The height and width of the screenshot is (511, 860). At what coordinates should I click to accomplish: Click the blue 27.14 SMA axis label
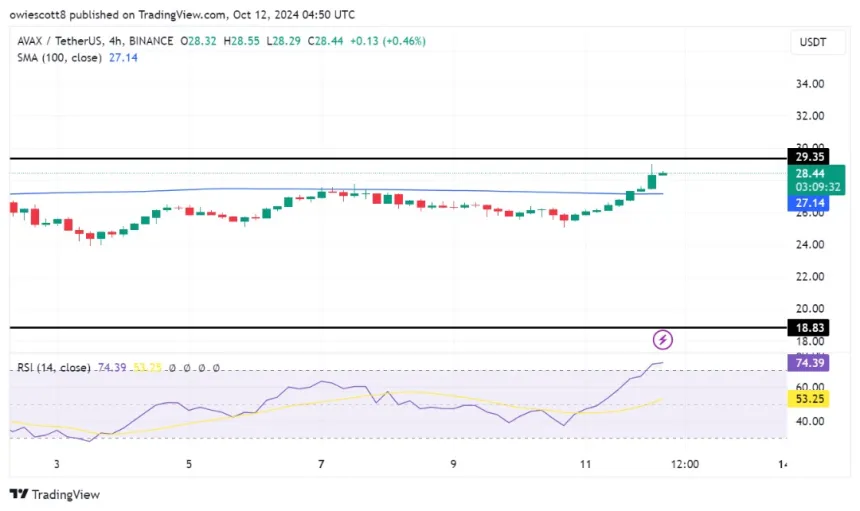[808, 202]
